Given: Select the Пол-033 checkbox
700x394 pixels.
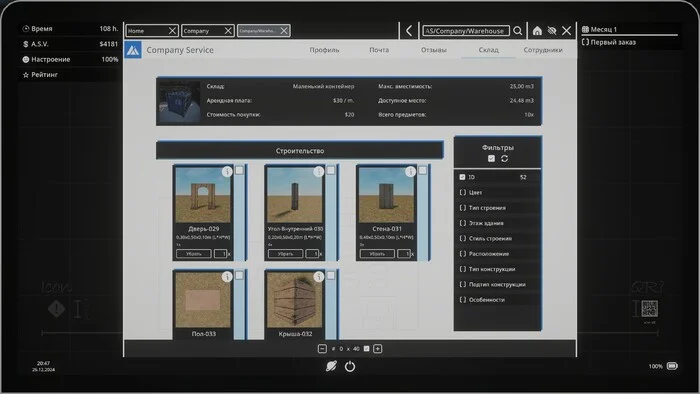Looking at the screenshot, I should 239,275.
